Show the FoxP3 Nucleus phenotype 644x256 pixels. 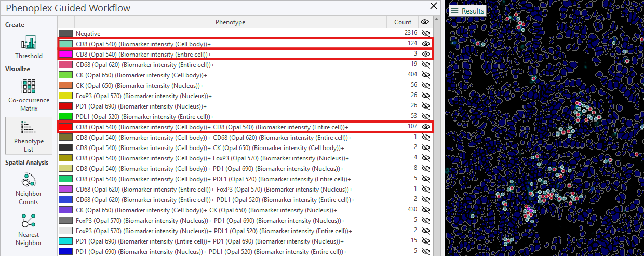(426, 96)
